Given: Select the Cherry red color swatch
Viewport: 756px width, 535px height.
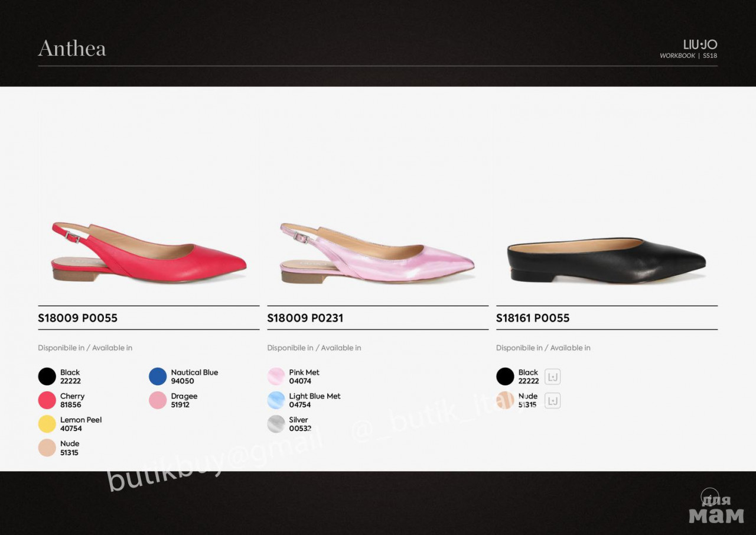Looking at the screenshot, I should tap(47, 400).
